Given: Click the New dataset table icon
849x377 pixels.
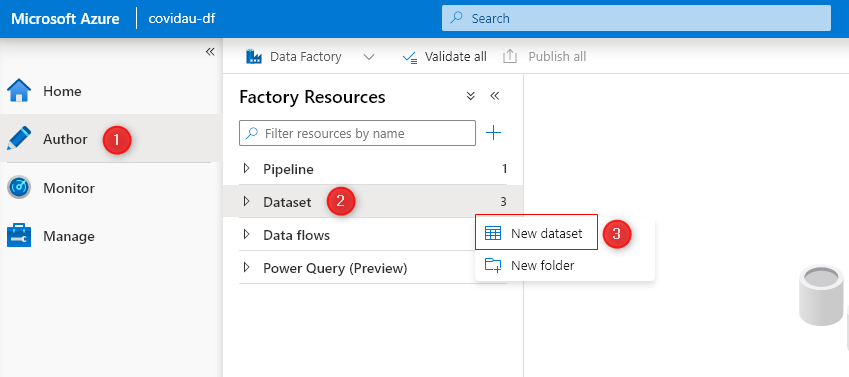Looking at the screenshot, I should click(x=493, y=233).
